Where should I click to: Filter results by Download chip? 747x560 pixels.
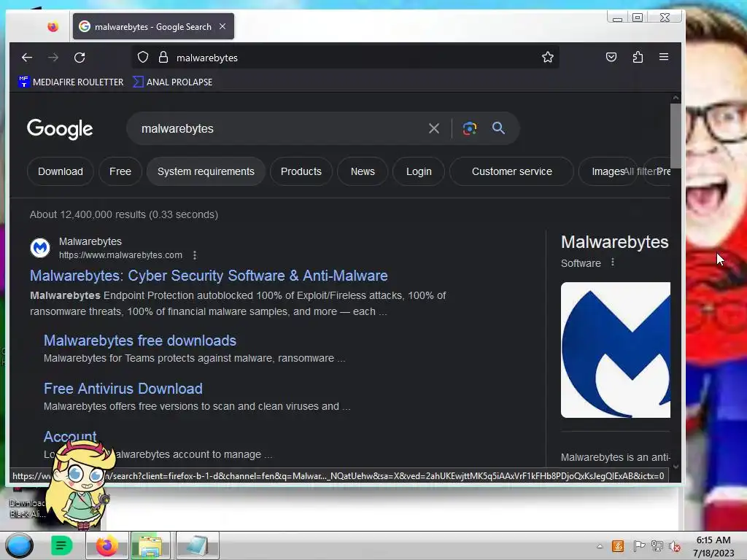[x=61, y=171]
